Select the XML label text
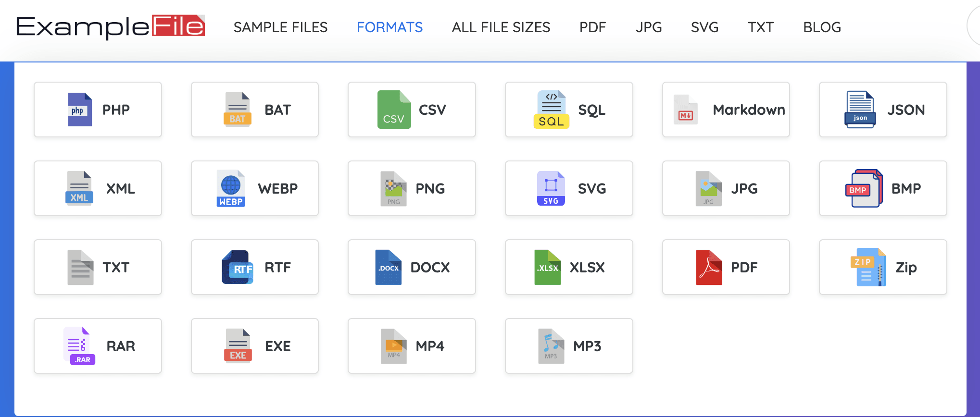 [x=121, y=188]
